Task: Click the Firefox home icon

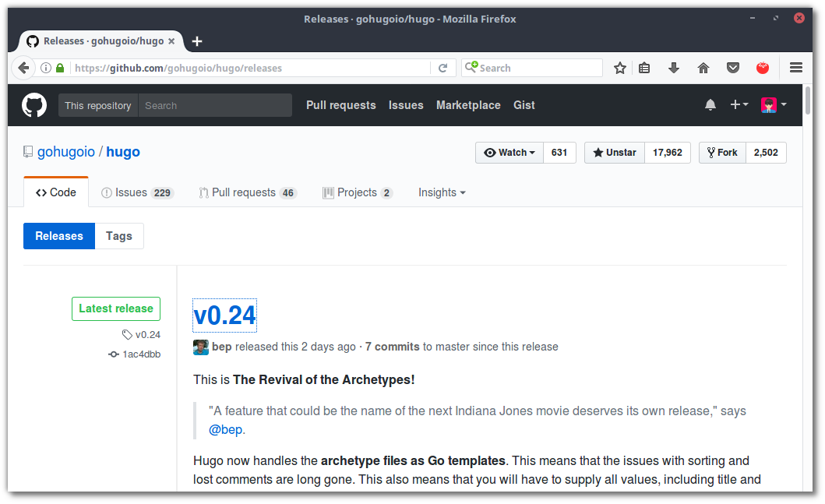Action: pyautogui.click(x=703, y=68)
